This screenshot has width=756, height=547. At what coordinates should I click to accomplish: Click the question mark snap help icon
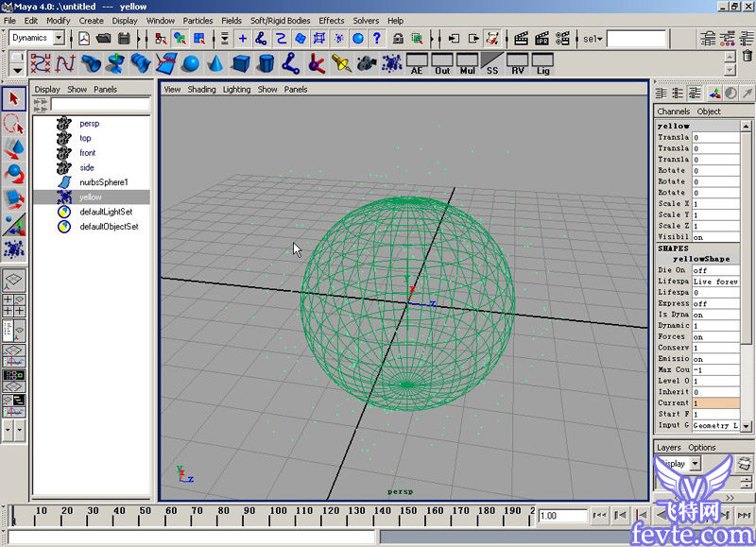(376, 39)
